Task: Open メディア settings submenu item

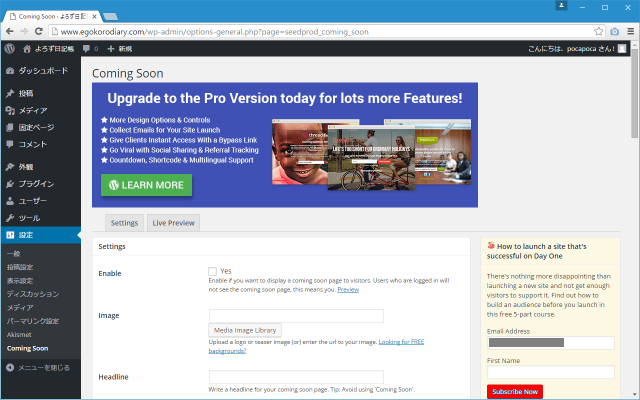Action: (x=20, y=307)
